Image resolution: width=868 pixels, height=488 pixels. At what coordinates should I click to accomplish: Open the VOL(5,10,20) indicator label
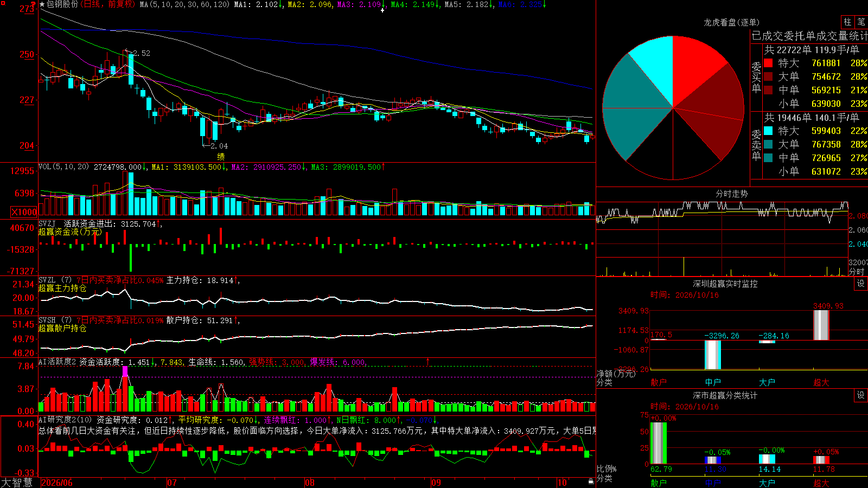pyautogui.click(x=64, y=167)
